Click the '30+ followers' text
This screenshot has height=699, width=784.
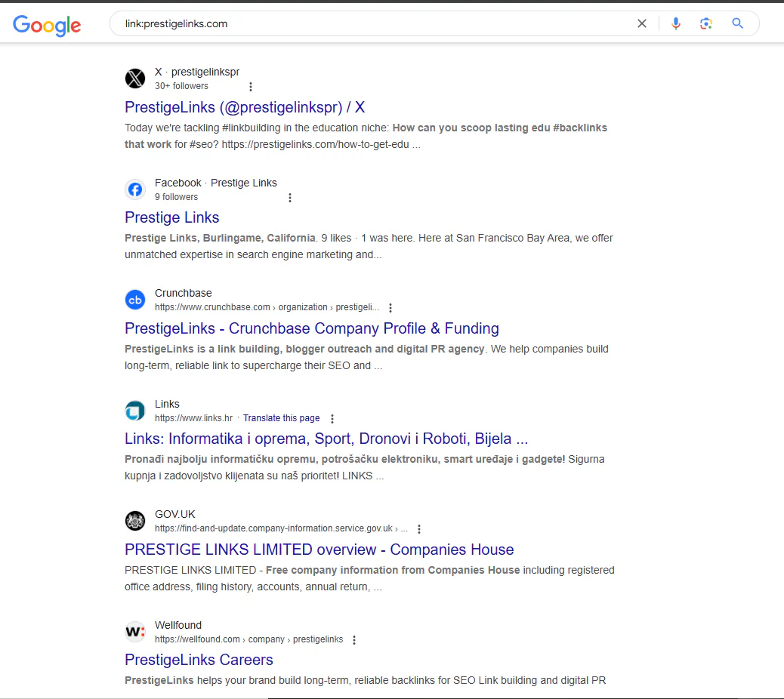pyautogui.click(x=181, y=86)
